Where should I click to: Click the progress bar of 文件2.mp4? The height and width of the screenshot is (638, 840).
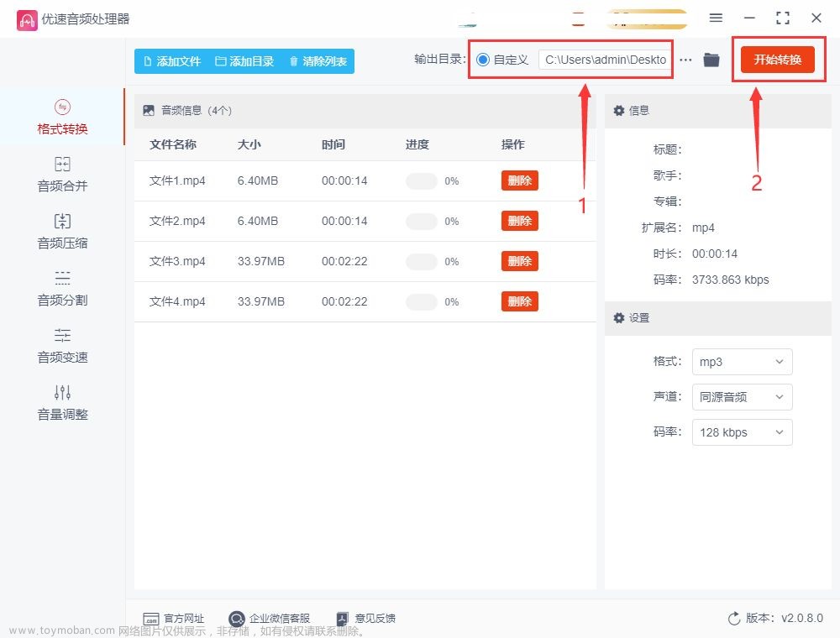pyautogui.click(x=422, y=221)
